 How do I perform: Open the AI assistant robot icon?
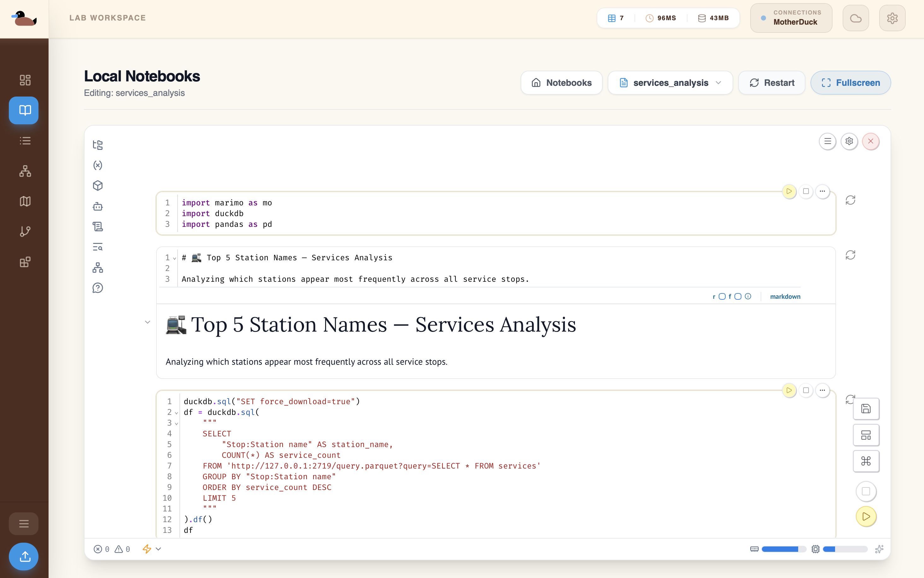click(97, 206)
